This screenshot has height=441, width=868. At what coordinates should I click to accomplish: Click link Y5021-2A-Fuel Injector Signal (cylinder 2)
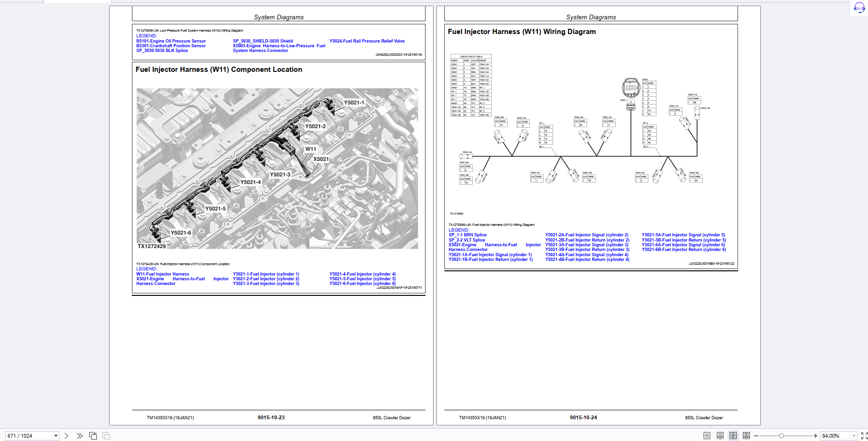tap(587, 235)
